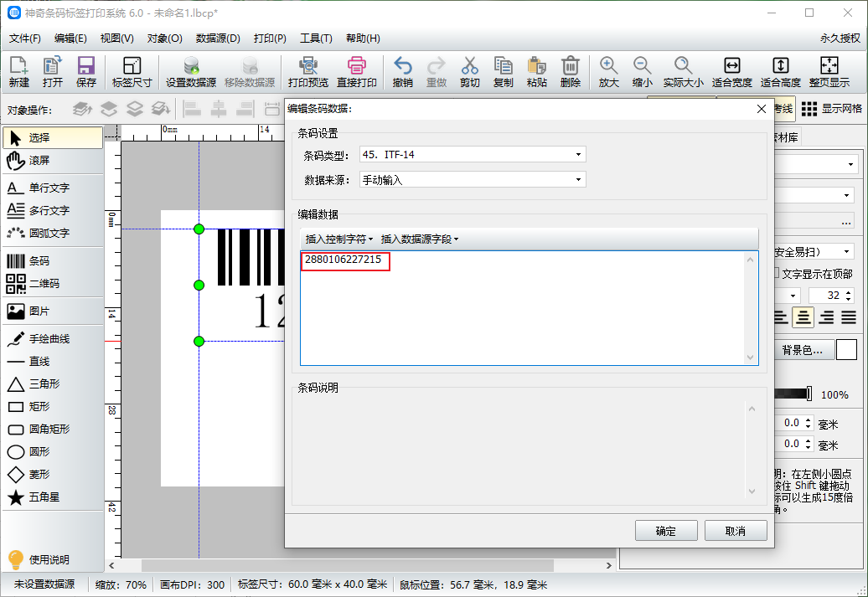
Task: Set text alignment to justified
Action: tap(849, 317)
